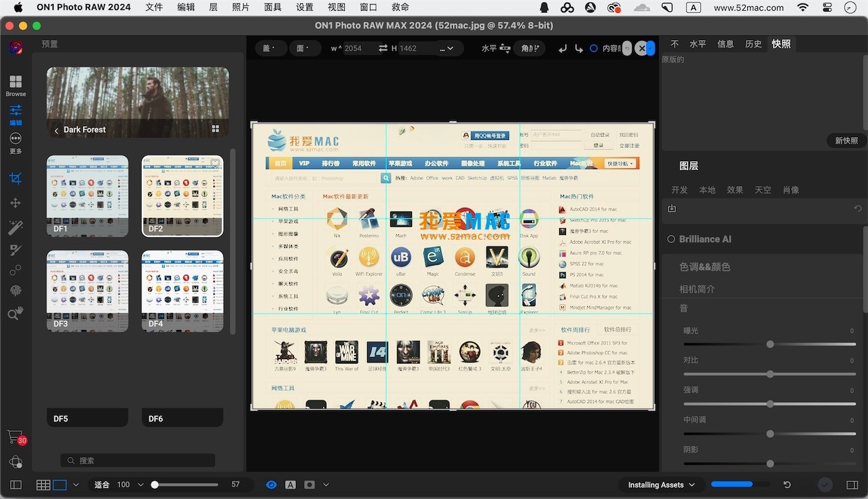This screenshot has height=499, width=868.
Task: Expand the view mode chevron beside grid icons
Action: pos(76,485)
